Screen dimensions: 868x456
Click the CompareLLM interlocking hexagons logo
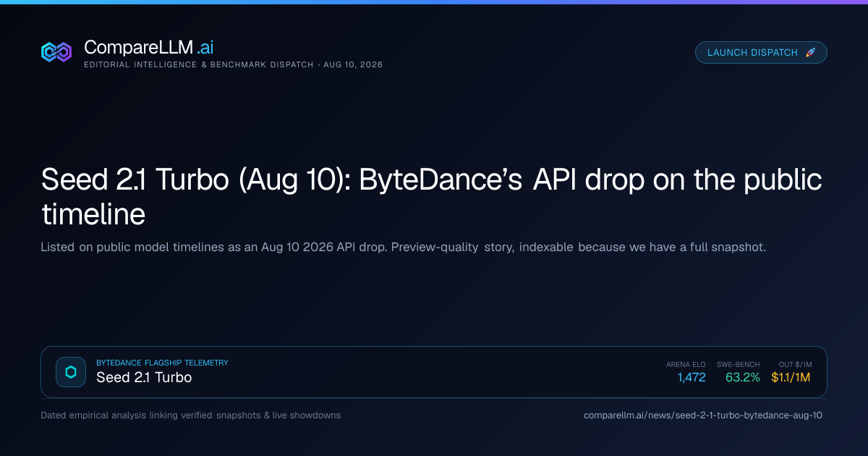tap(56, 52)
